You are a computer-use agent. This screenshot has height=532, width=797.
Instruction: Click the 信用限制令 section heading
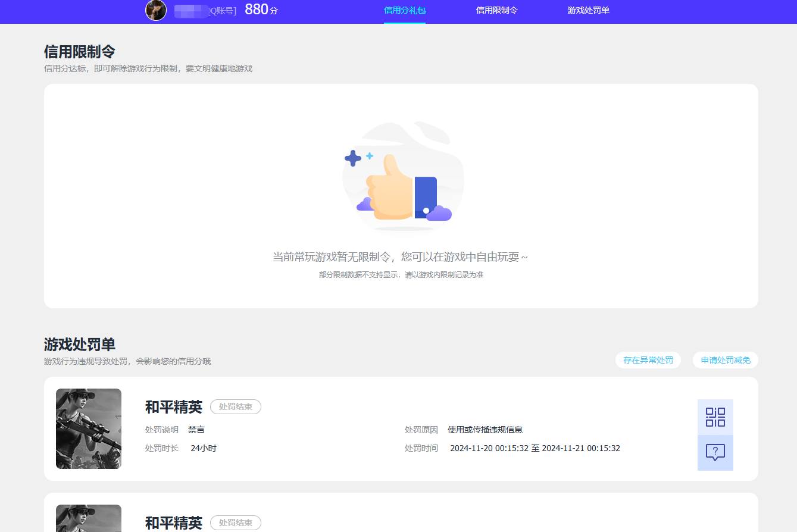coord(80,52)
